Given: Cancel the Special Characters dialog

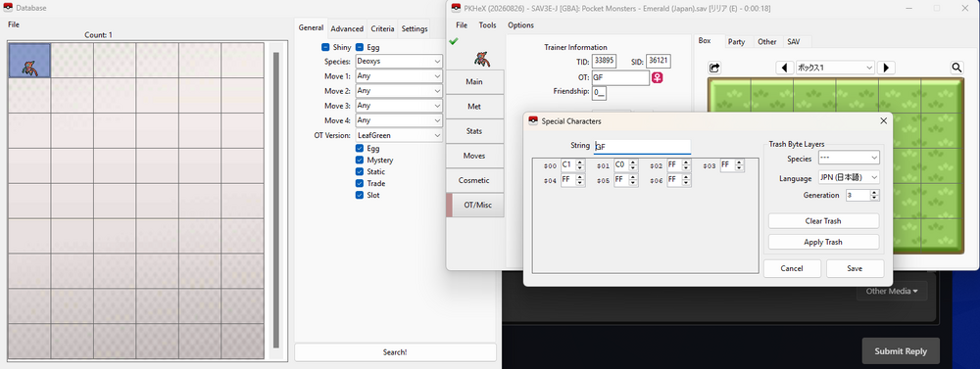Looking at the screenshot, I should 792,268.
